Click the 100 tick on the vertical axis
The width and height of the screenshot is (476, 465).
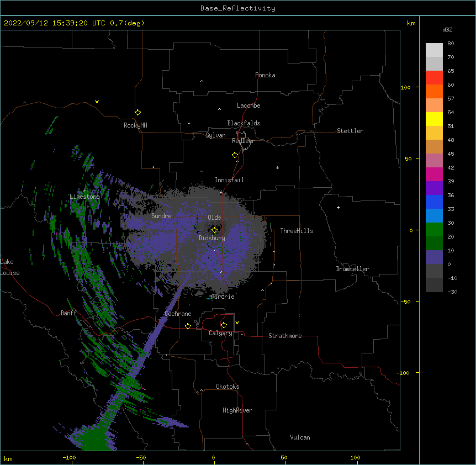[405, 87]
